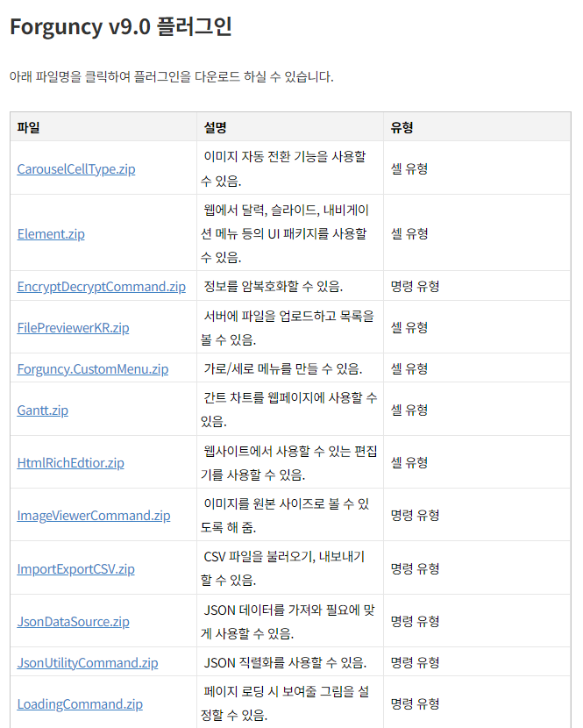Click the '간트 차트를 웹페이지에' description
Screen dimensions: 583x728
pos(288,410)
